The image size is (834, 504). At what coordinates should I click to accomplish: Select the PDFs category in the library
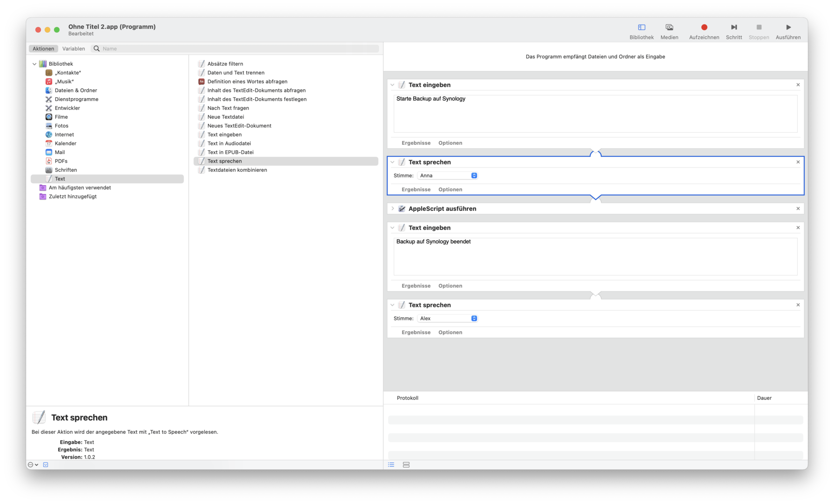[61, 161]
